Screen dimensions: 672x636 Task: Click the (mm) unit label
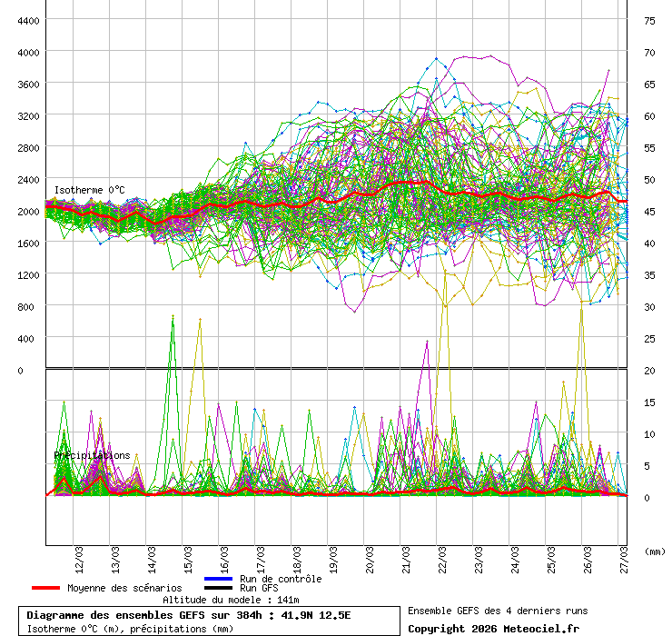[x=654, y=551]
